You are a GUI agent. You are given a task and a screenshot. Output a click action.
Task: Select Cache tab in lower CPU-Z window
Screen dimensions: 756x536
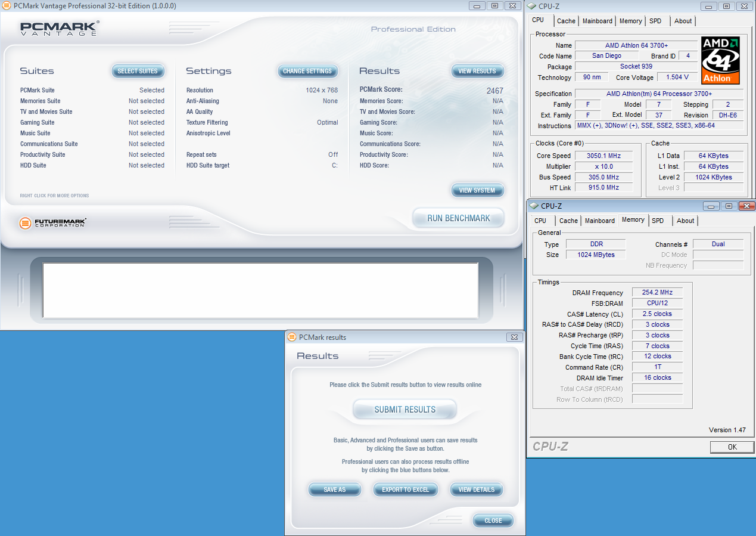568,221
